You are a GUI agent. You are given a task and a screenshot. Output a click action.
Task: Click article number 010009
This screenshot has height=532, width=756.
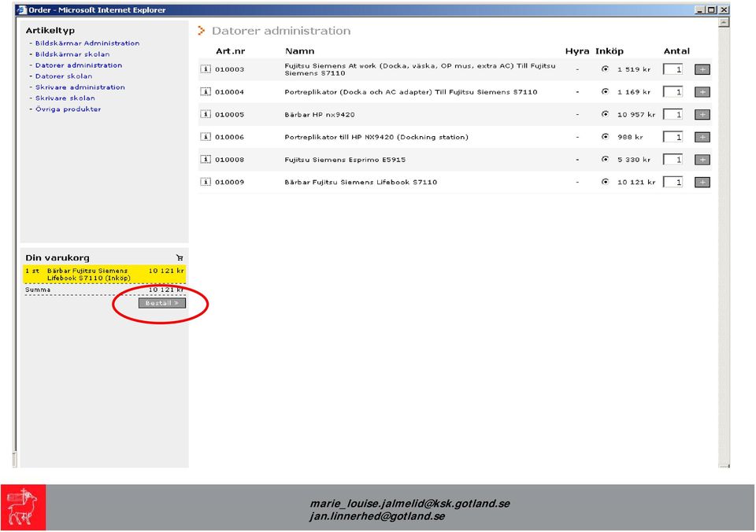(x=229, y=182)
